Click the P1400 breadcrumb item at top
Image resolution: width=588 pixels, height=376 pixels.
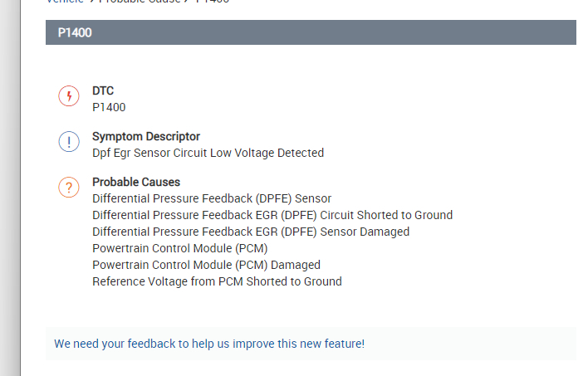212,2
